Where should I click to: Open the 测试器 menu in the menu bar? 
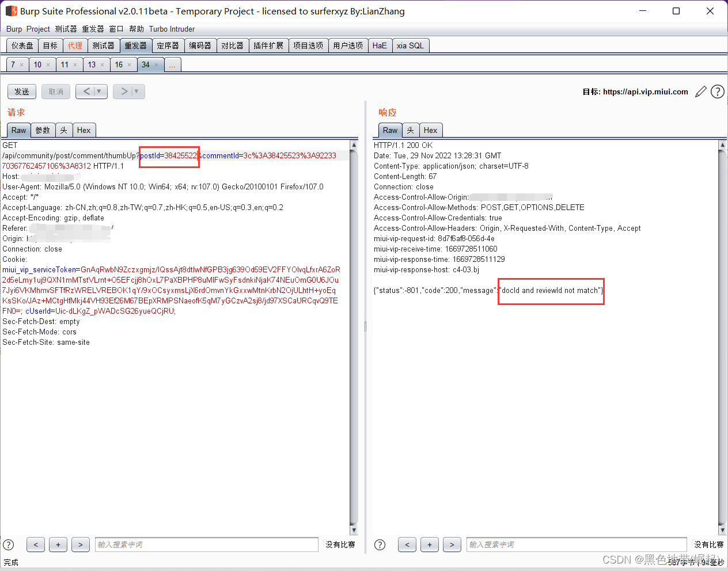[66, 29]
